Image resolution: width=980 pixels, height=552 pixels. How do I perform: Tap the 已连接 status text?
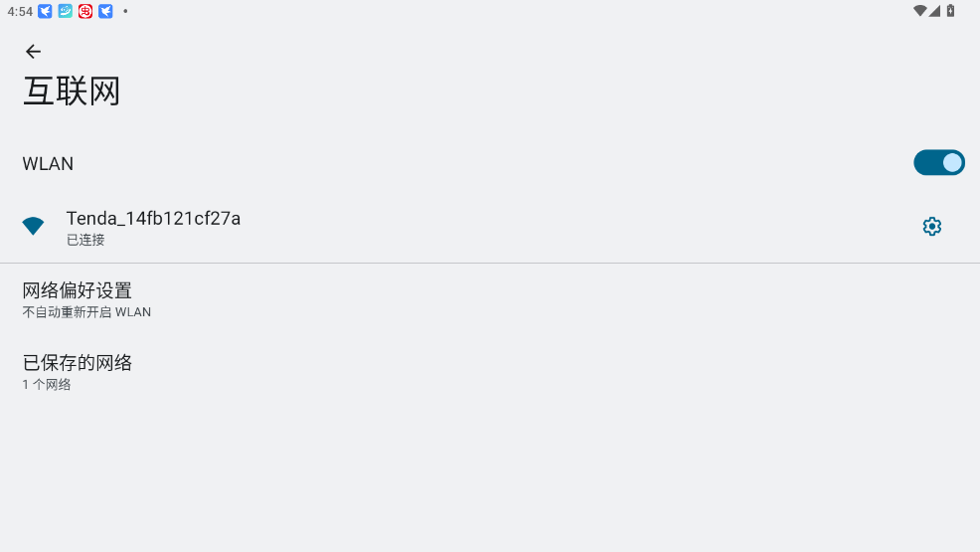tap(85, 240)
